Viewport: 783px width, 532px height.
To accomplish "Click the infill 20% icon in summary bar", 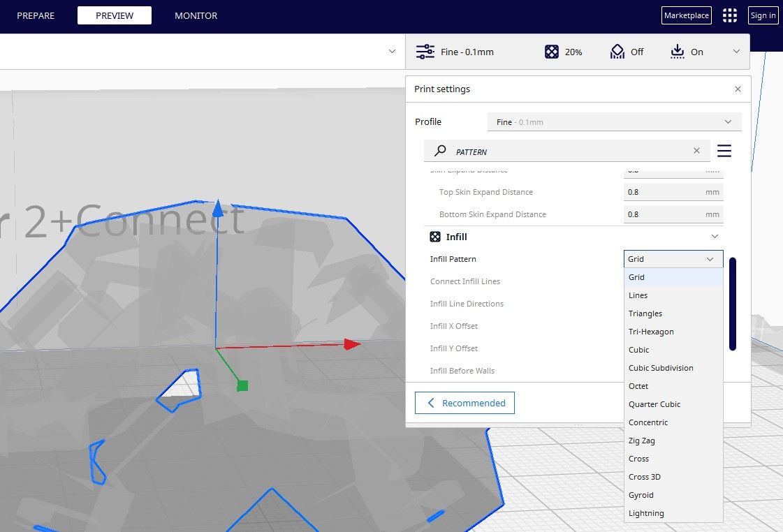I will (x=552, y=52).
